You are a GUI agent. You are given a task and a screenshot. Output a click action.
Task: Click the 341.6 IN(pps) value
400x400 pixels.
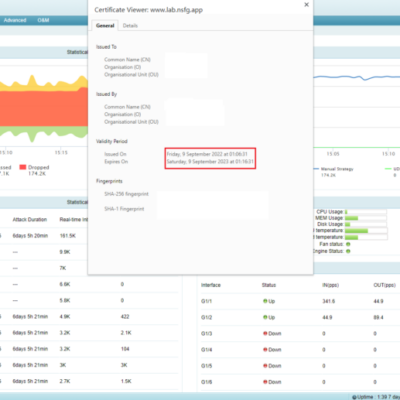point(329,301)
